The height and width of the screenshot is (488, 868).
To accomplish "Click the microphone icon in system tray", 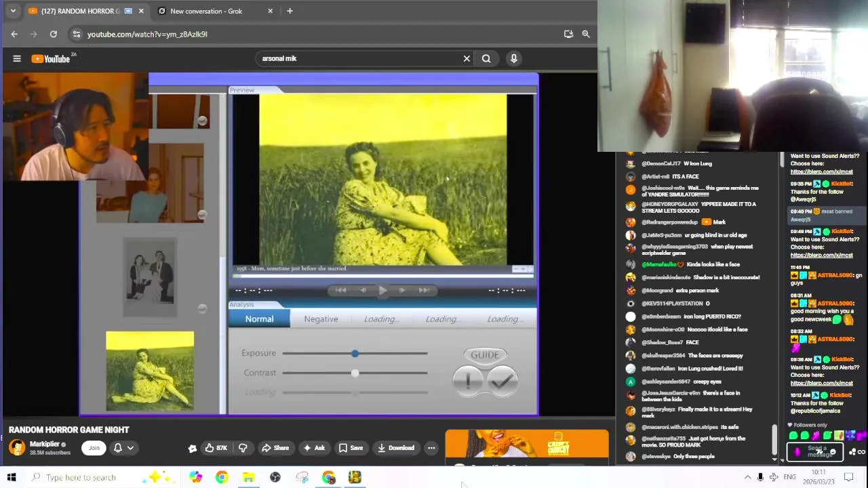I will pyautogui.click(x=760, y=477).
